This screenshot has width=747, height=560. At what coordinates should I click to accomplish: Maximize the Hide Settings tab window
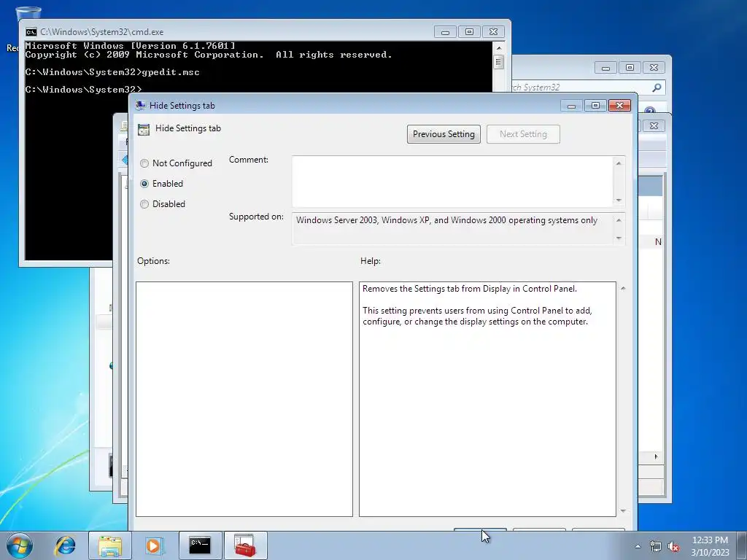tap(595, 106)
